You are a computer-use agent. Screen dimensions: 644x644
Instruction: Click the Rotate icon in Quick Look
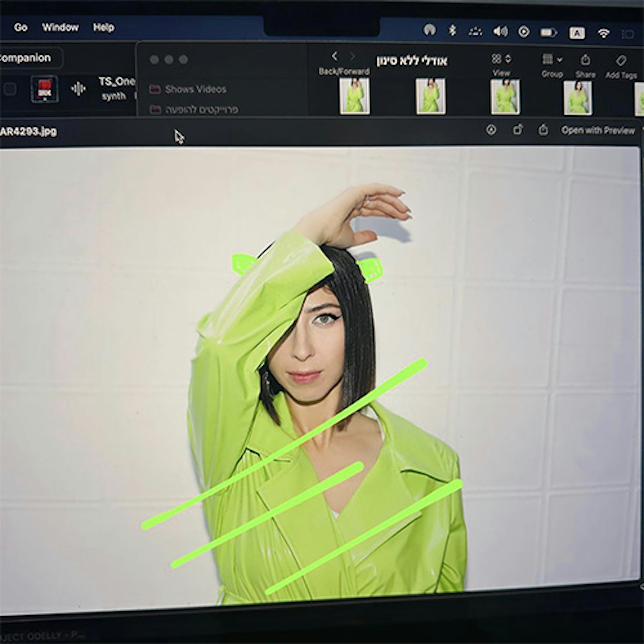coord(517,130)
